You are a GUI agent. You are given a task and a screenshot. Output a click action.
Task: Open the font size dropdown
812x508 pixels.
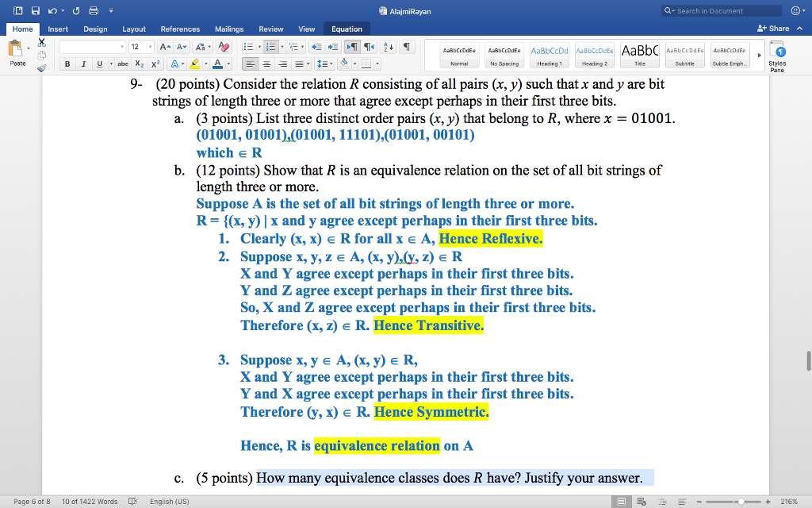click(150, 47)
